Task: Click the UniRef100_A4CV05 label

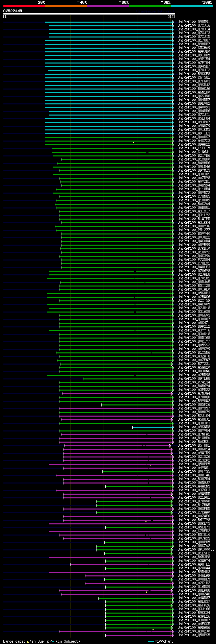Action: coord(194,304)
